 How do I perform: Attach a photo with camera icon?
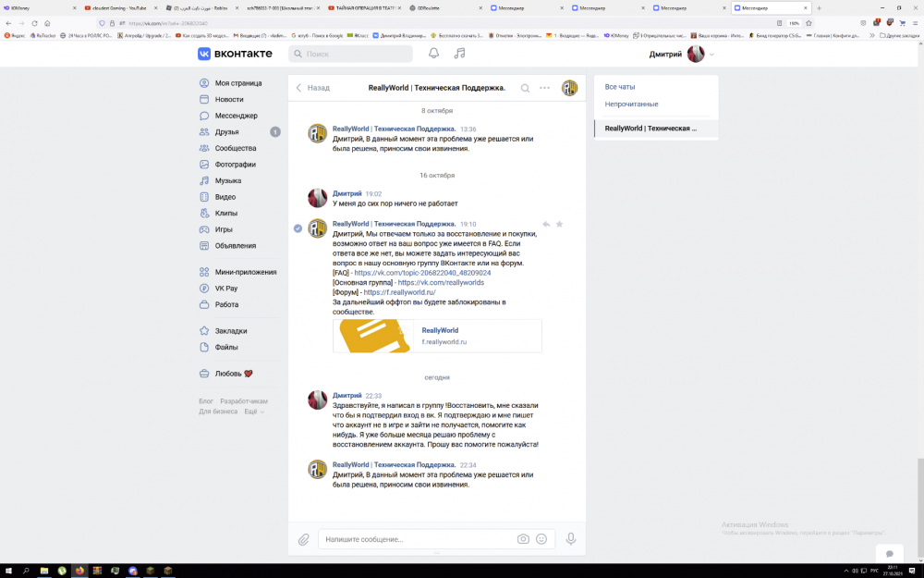tap(523, 539)
